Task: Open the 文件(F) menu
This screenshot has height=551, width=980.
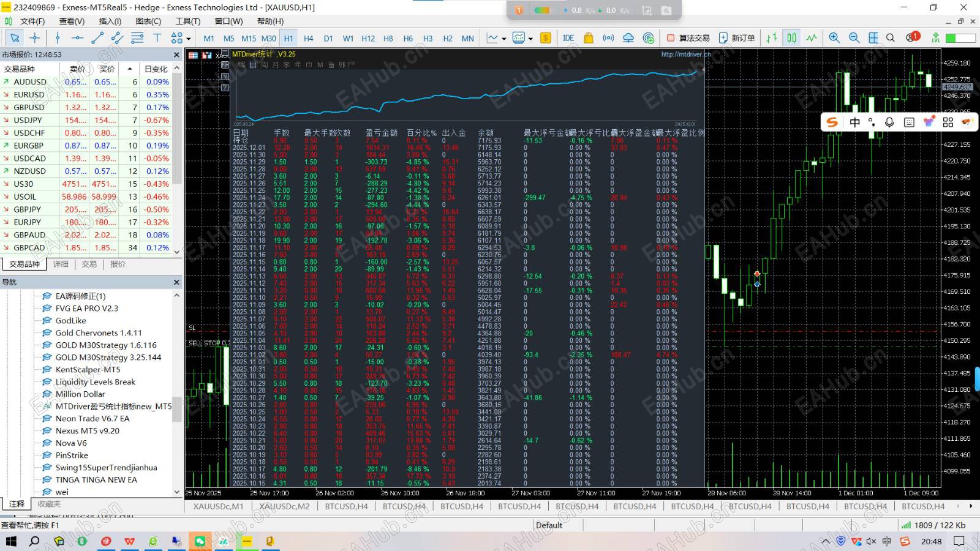Action: pos(32,21)
